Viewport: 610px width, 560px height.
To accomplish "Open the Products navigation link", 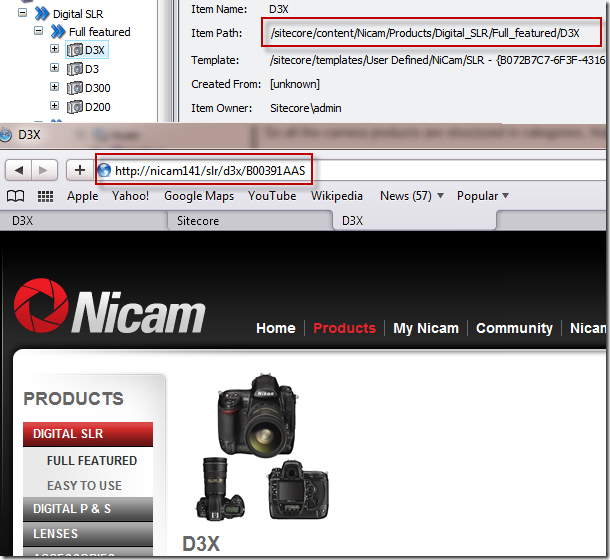I will tap(345, 328).
